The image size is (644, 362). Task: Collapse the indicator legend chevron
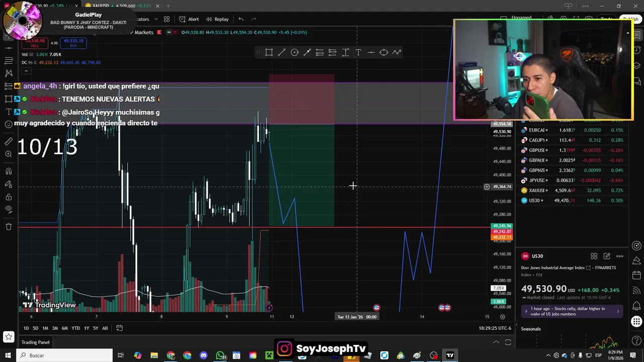[x=27, y=71]
